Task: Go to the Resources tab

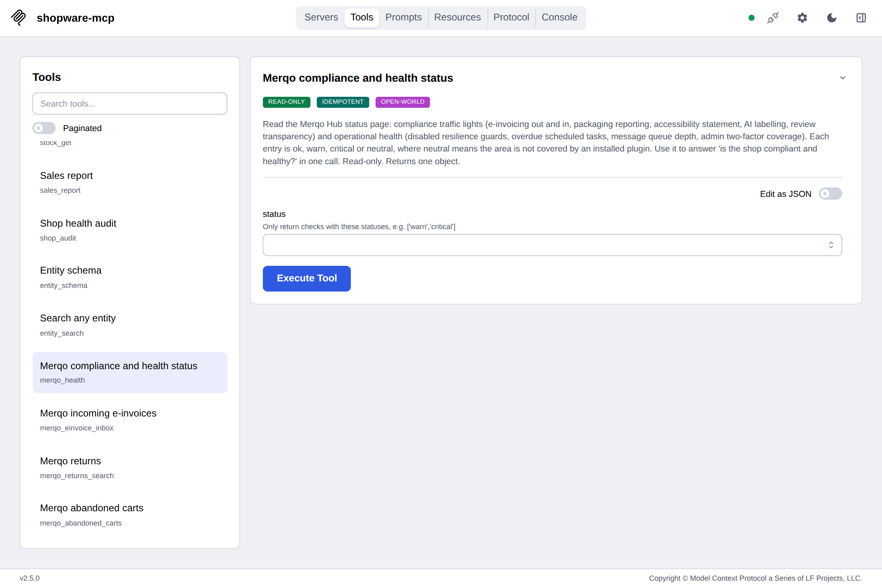Action: [457, 18]
